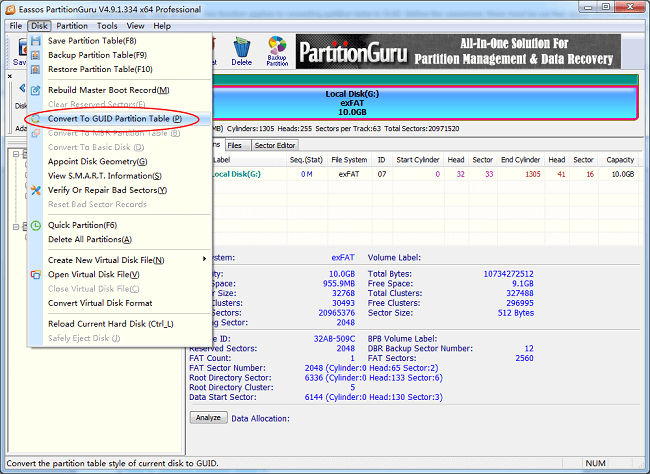Image resolution: width=650 pixels, height=474 pixels.
Task: Click the Local Disk(G:) partition bar
Action: [x=425, y=103]
